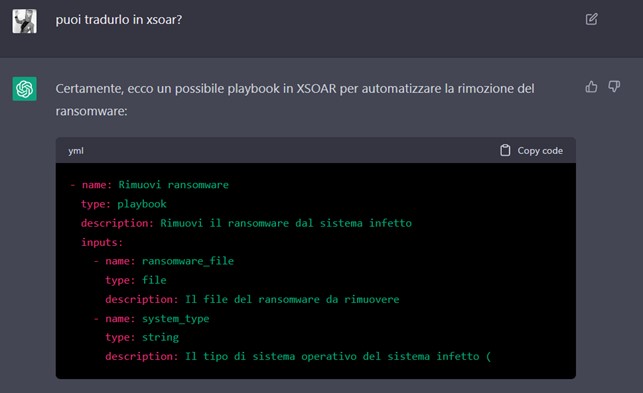
Task: Click the code line 'name: ransomware_file'
Action: (164, 261)
